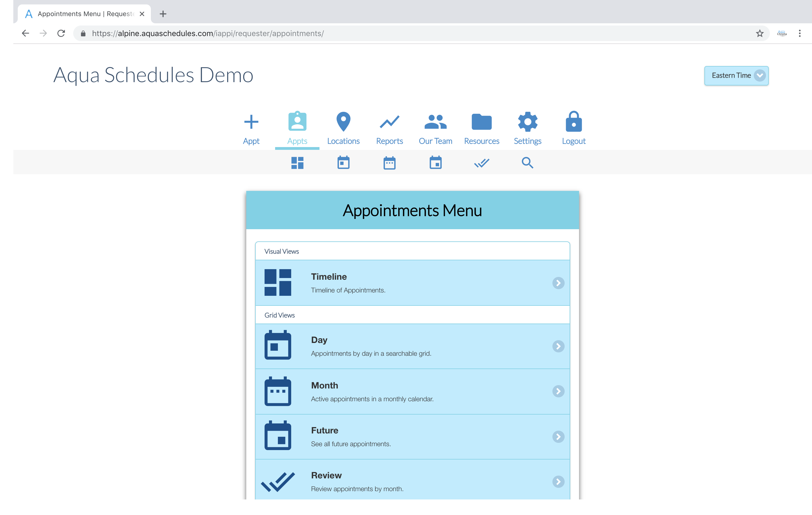Open the Settings gear icon
This screenshot has height=515, width=812.
[x=527, y=122]
